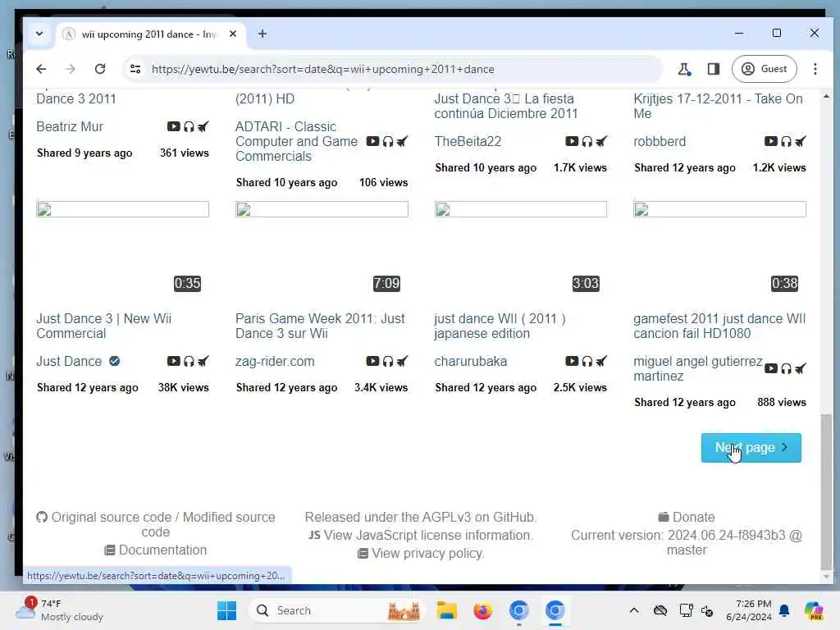
Task: Open the Guest profile button
Action: (764, 69)
